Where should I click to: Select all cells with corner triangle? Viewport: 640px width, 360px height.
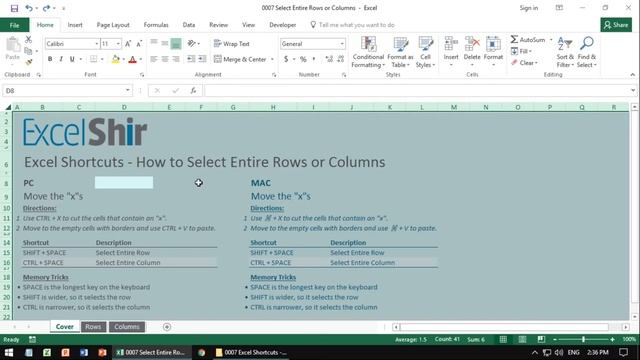pos(8,107)
